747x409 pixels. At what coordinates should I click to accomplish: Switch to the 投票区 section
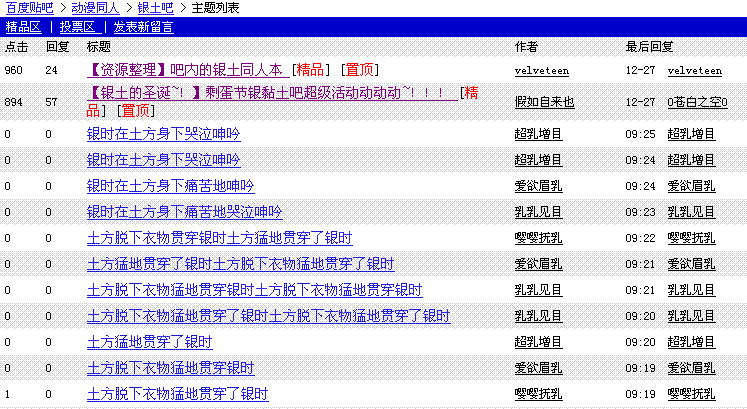(80, 27)
